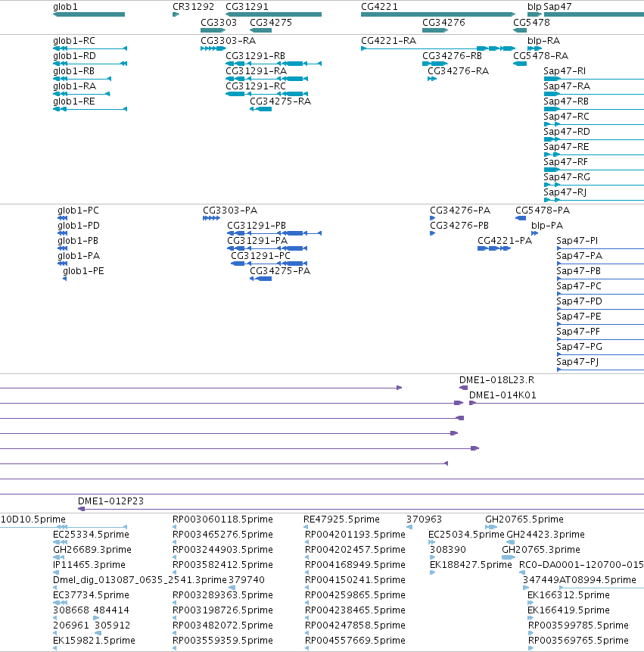
Task: Click the glob1-PD protein label
Action: pos(79,226)
